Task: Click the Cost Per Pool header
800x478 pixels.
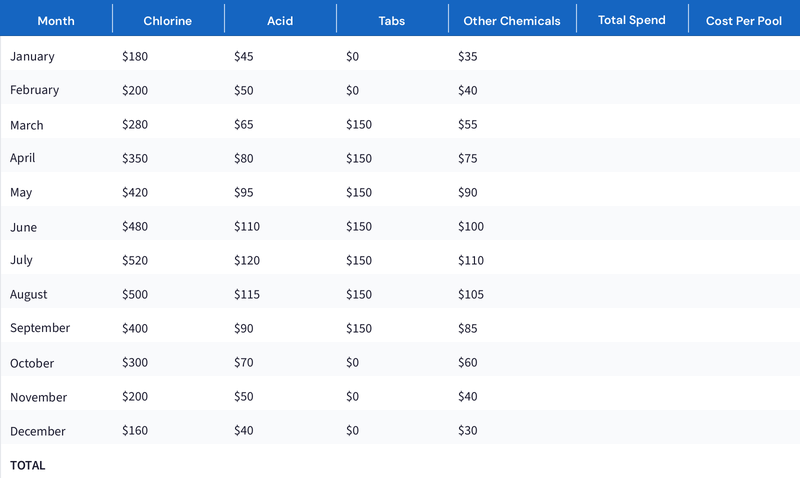Action: [x=744, y=20]
